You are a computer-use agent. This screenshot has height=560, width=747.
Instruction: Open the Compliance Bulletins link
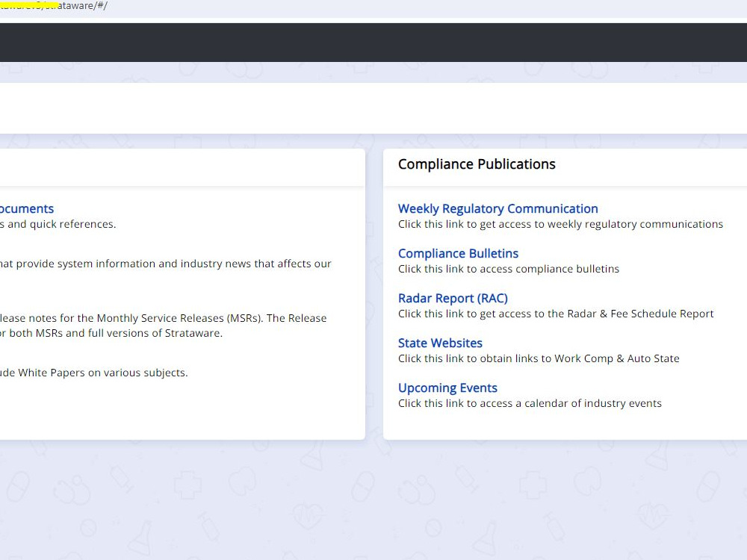(459, 253)
